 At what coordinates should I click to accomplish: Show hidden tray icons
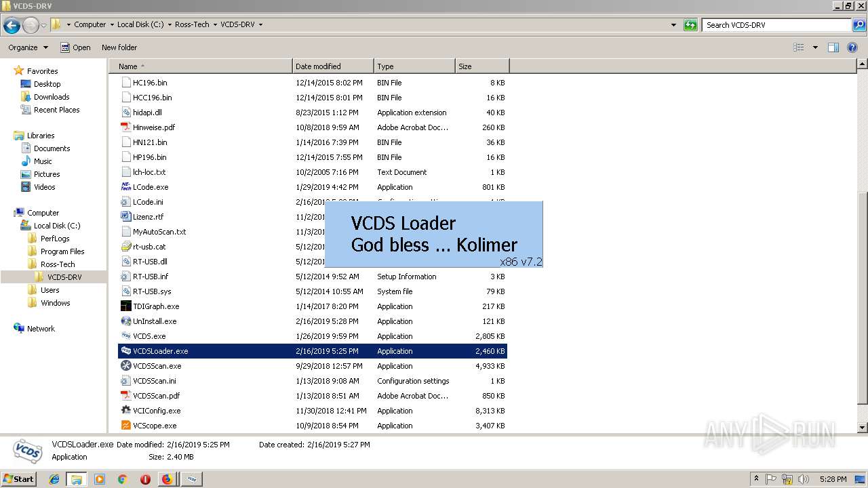[756, 479]
